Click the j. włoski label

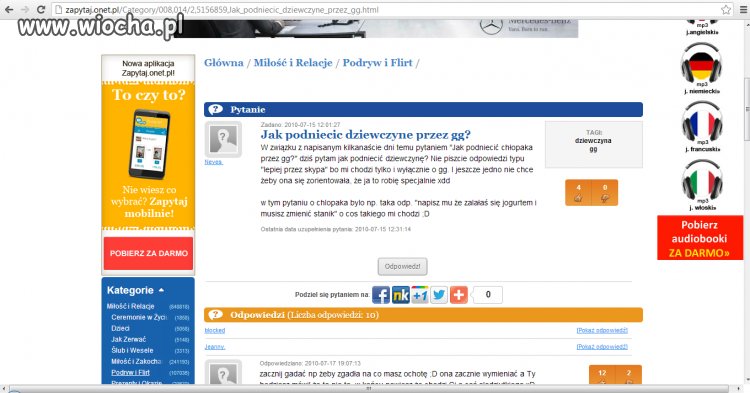tap(702, 207)
